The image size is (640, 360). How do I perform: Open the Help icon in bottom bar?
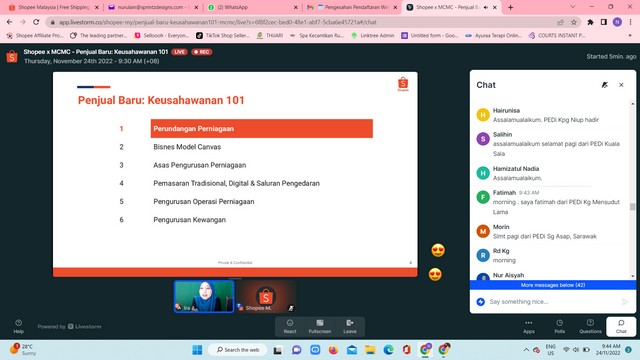18,326
